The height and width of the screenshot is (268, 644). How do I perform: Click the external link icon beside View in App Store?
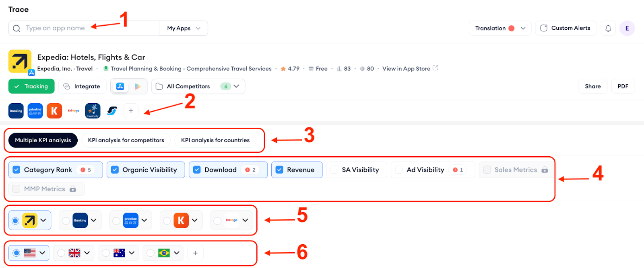click(435, 68)
